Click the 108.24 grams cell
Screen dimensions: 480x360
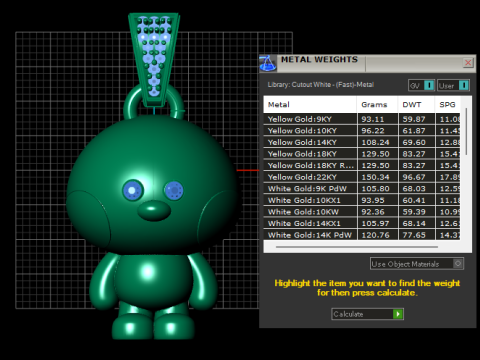377,142
